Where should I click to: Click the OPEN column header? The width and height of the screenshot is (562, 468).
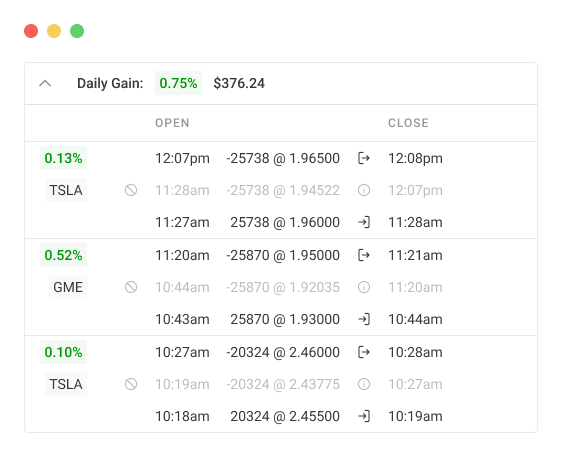pyautogui.click(x=172, y=123)
